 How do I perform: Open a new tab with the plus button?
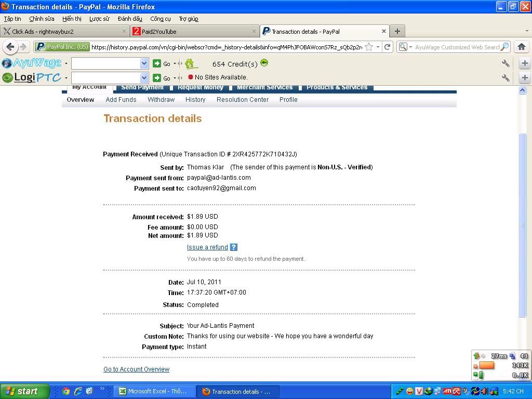pyautogui.click(x=397, y=31)
